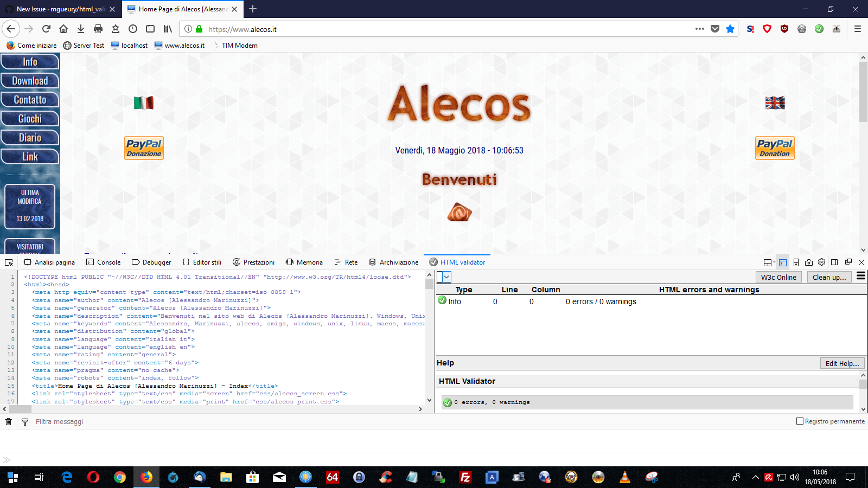Open the Archiviazione tab
868x488 pixels.
coord(394,262)
